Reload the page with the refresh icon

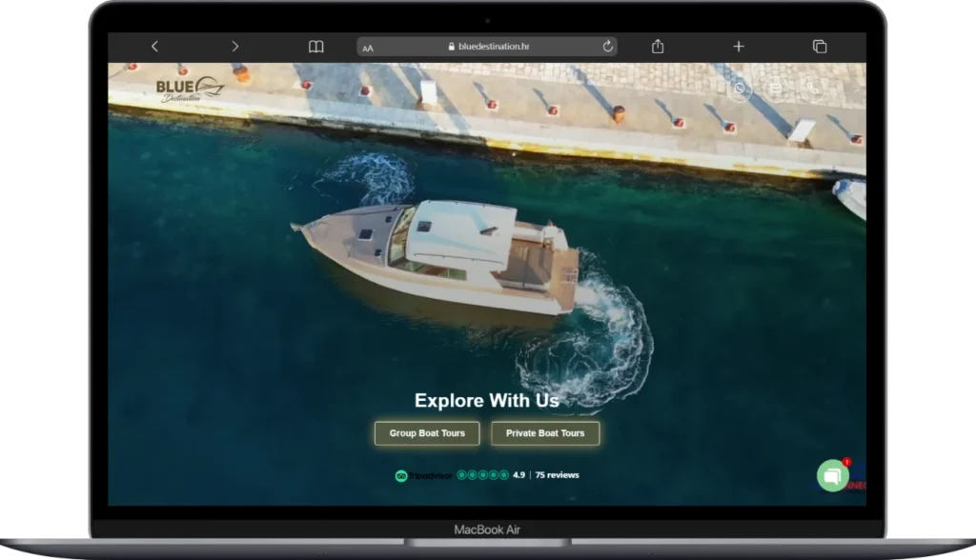[607, 47]
